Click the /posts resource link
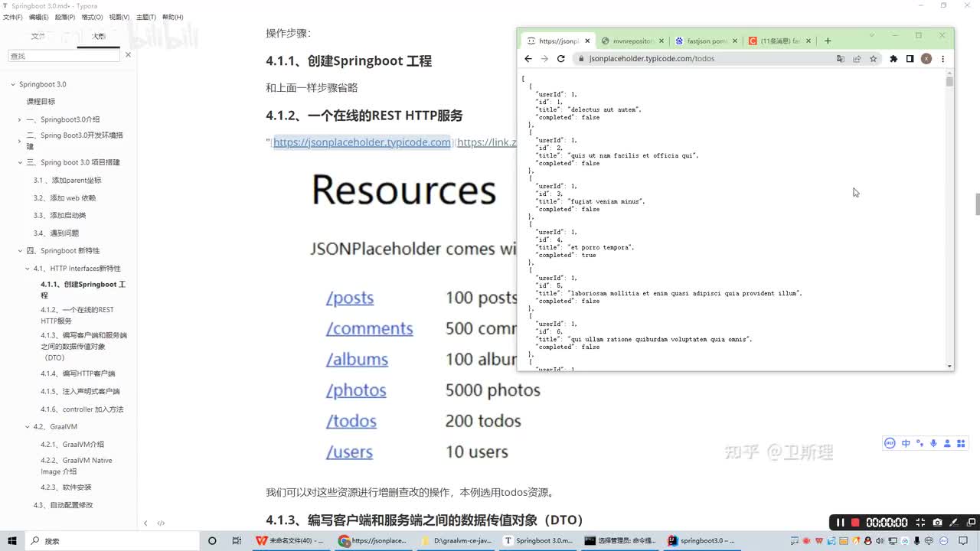Screen dimensions: 980x551 coord(350,298)
